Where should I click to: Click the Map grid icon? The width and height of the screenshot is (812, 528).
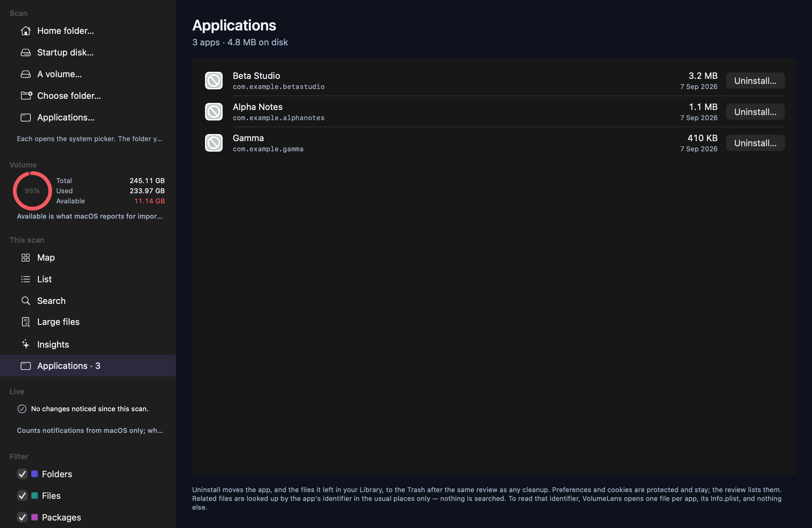(x=26, y=258)
